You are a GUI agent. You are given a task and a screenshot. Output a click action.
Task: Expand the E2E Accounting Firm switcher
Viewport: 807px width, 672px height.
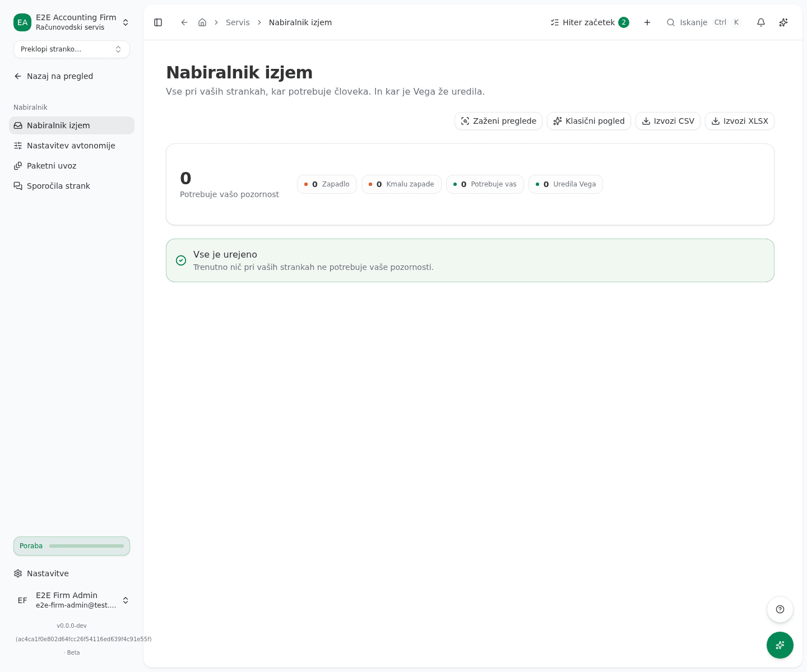pyautogui.click(x=72, y=22)
